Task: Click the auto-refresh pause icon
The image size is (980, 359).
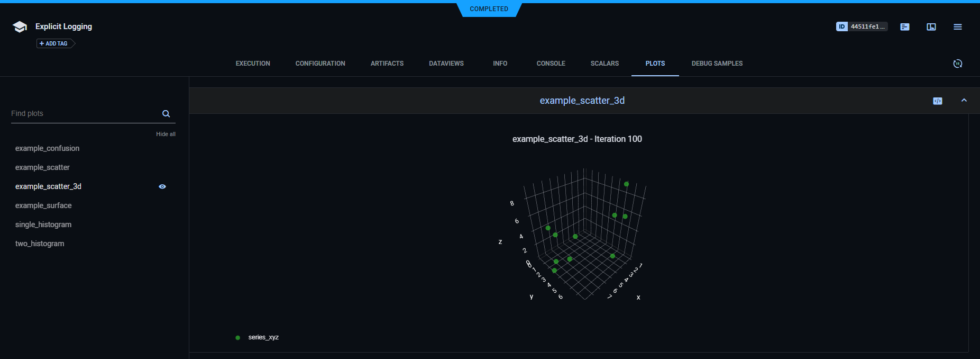Action: click(x=957, y=64)
